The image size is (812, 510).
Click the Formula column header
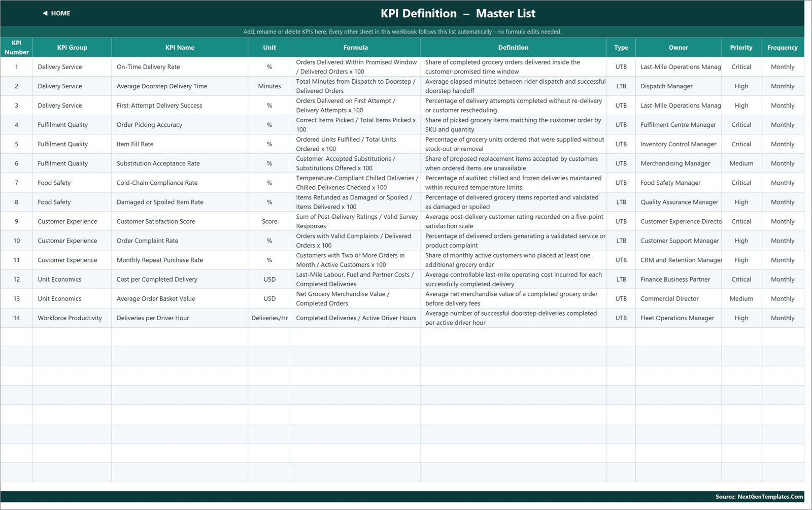[355, 47]
